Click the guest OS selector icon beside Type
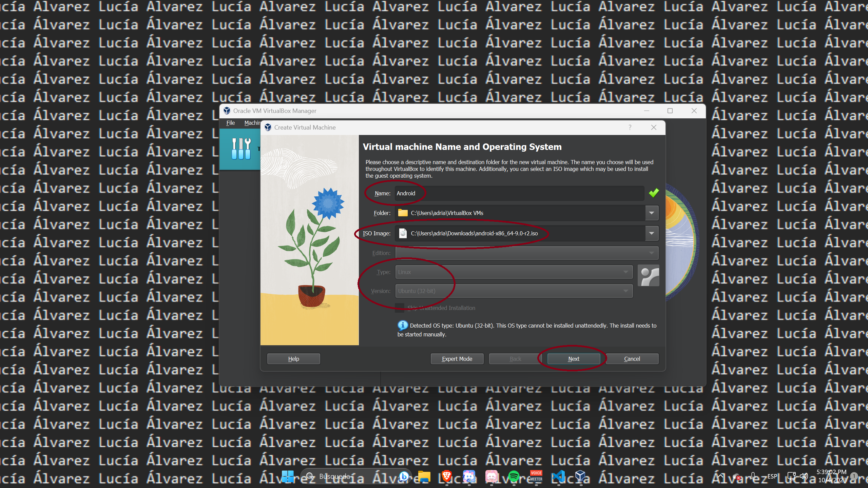The image size is (868, 488). click(648, 275)
